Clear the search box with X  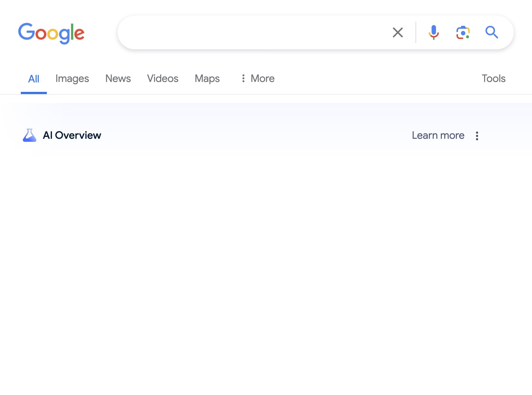click(x=398, y=32)
